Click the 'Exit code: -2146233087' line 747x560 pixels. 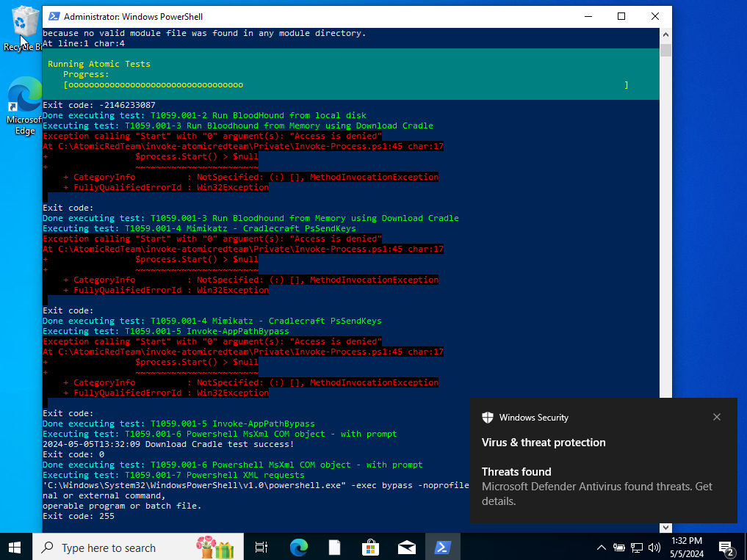pos(99,105)
